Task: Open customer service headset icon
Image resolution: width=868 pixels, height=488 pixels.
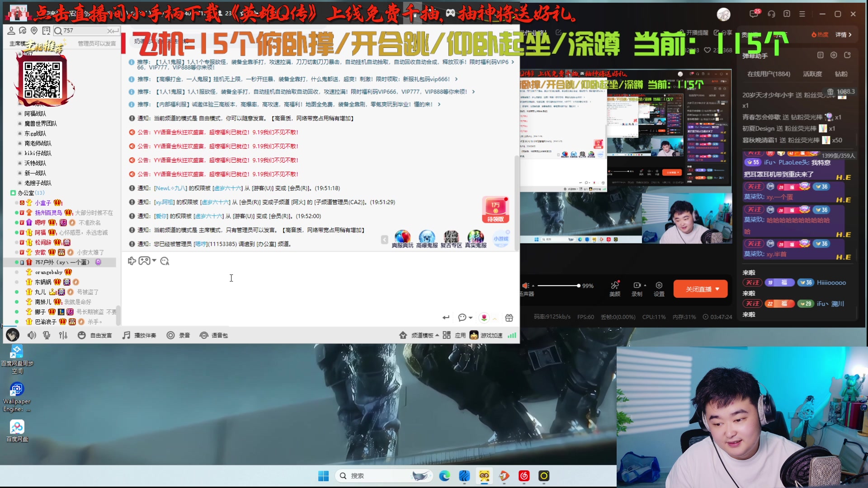Action: (x=771, y=14)
